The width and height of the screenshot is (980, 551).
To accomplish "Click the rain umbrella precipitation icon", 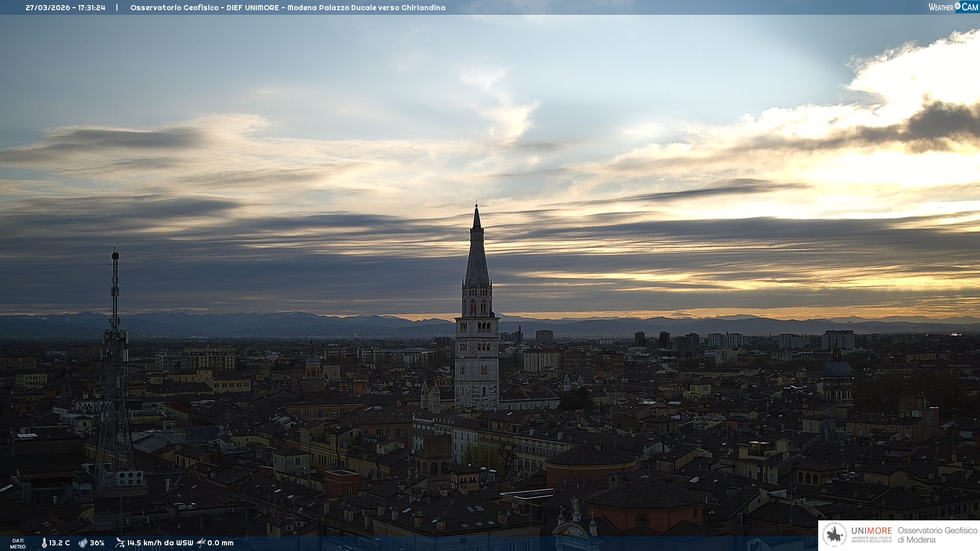I will (x=201, y=543).
